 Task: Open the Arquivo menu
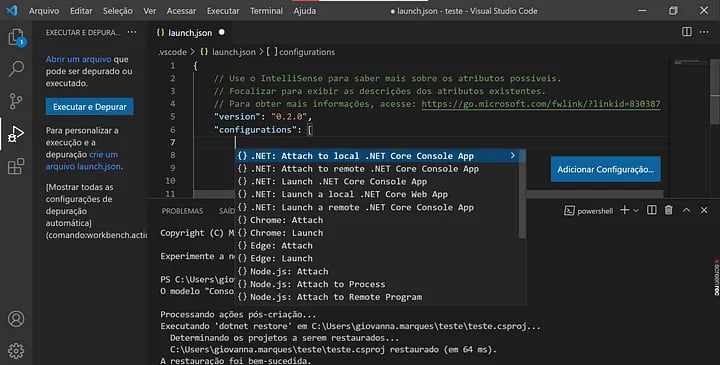click(x=44, y=11)
